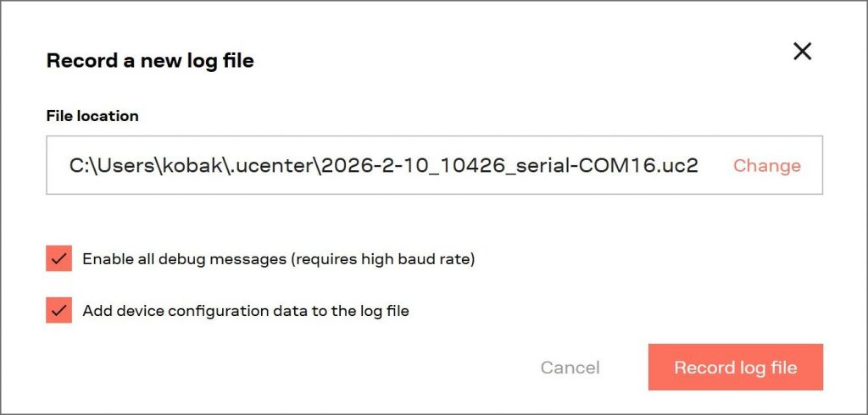Screen dimensions: 868x415
Task: Uncheck Add device configuration data checkbox
Action: [x=58, y=311]
